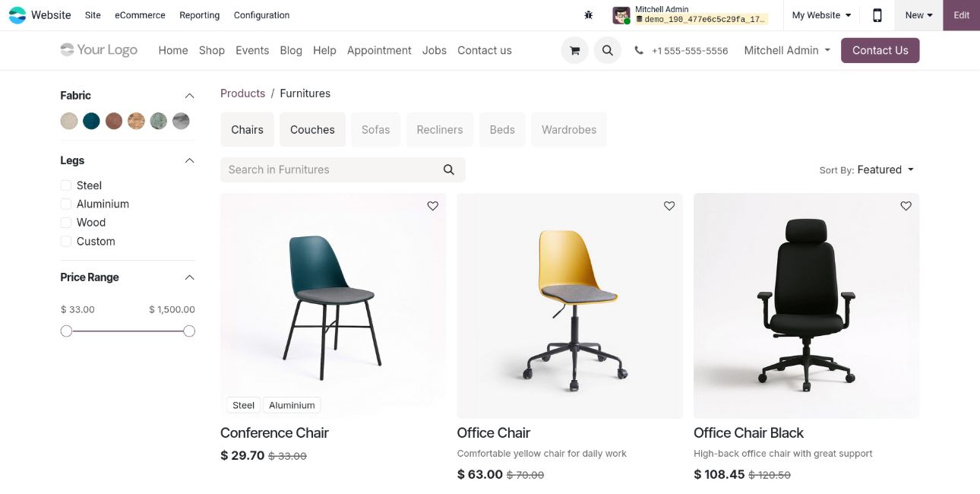Collapse the Fabric filter section
The image size is (980, 494).
[189, 96]
